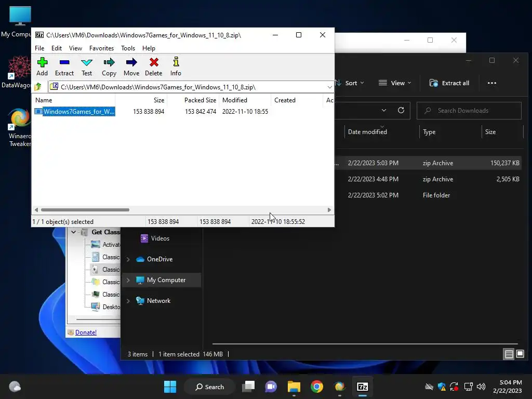Click the red Delete icon in 7-Zip
The width and height of the screenshot is (532, 399).
click(x=154, y=66)
